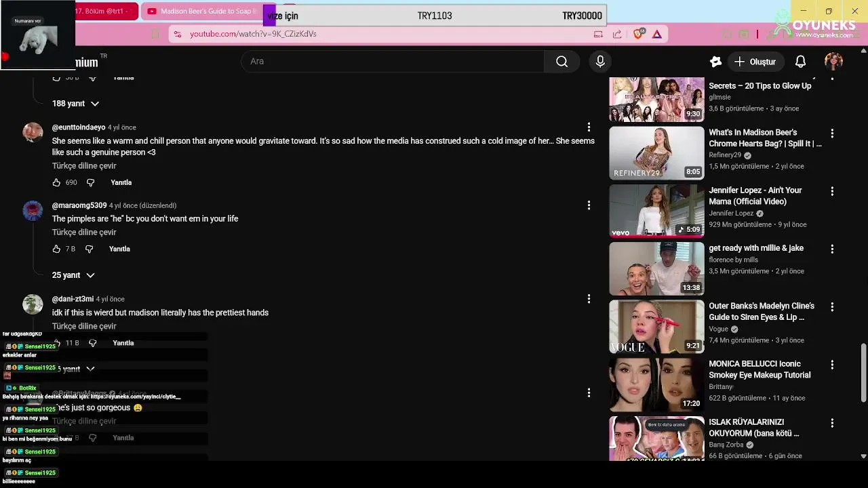
Task: Click the Oluştur create button
Action: coord(755,62)
